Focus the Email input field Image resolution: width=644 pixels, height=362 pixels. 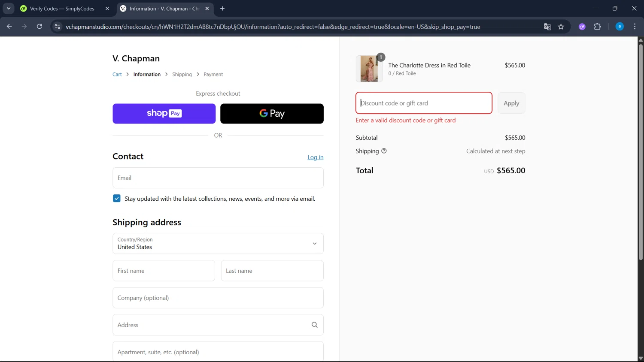[218, 178]
